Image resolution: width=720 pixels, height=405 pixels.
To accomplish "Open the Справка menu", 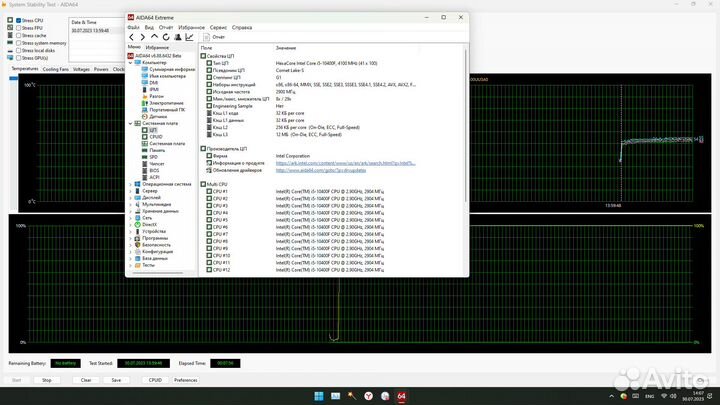I will point(242,28).
